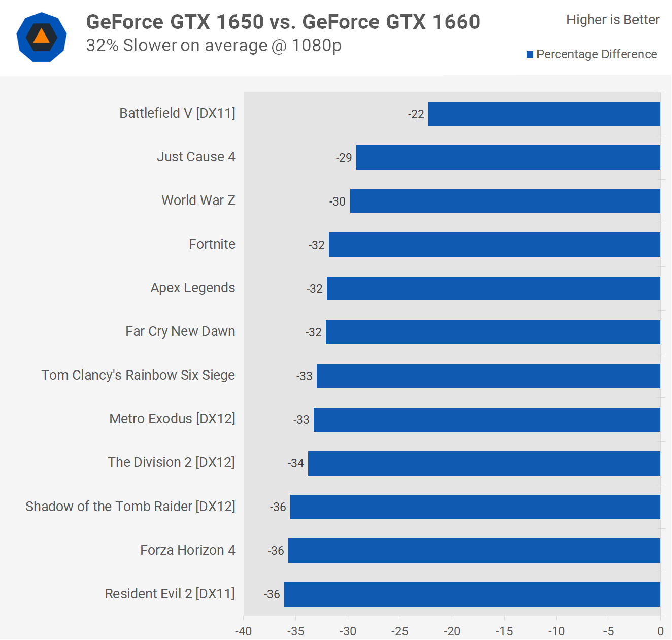Select the Far Cry New Dawn bar
This screenshot has height=640, width=672.
click(x=492, y=332)
